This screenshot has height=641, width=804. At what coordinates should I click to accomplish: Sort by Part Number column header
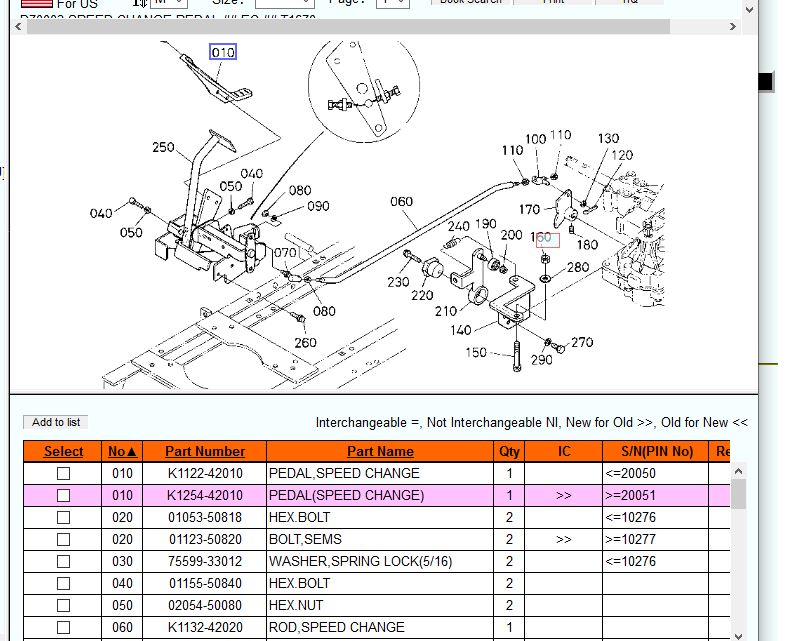pyautogui.click(x=205, y=451)
